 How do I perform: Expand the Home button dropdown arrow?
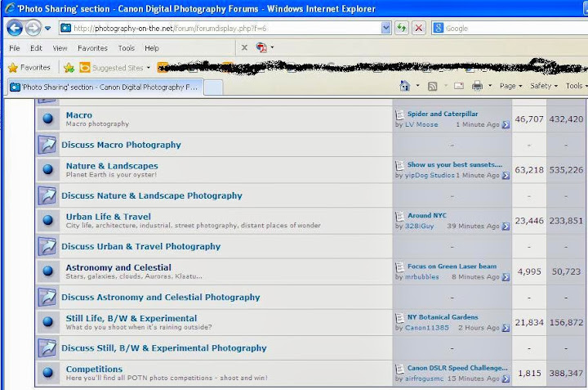418,86
